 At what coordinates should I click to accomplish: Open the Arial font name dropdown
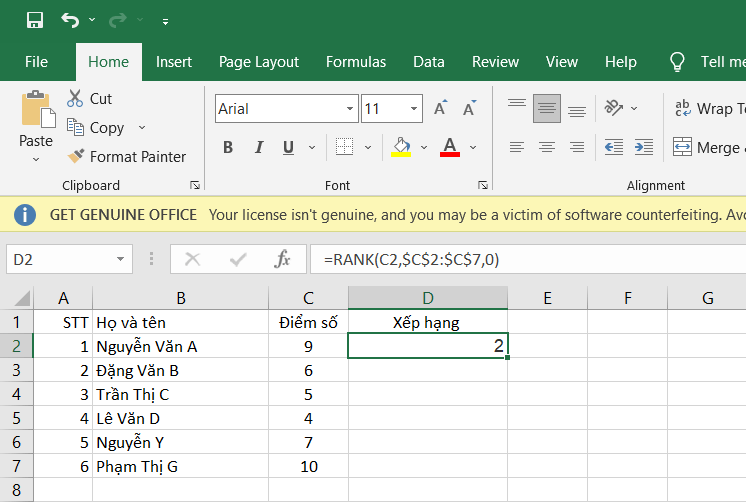[350, 108]
